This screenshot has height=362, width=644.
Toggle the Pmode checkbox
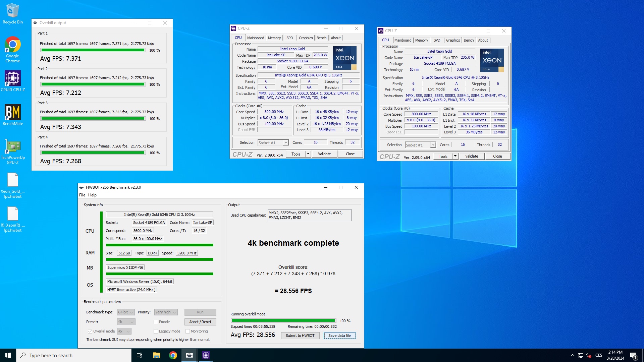[x=156, y=322]
